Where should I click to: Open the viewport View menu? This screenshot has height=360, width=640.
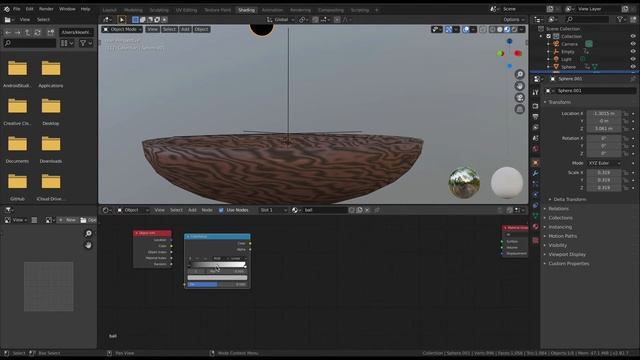pyautogui.click(x=152, y=29)
